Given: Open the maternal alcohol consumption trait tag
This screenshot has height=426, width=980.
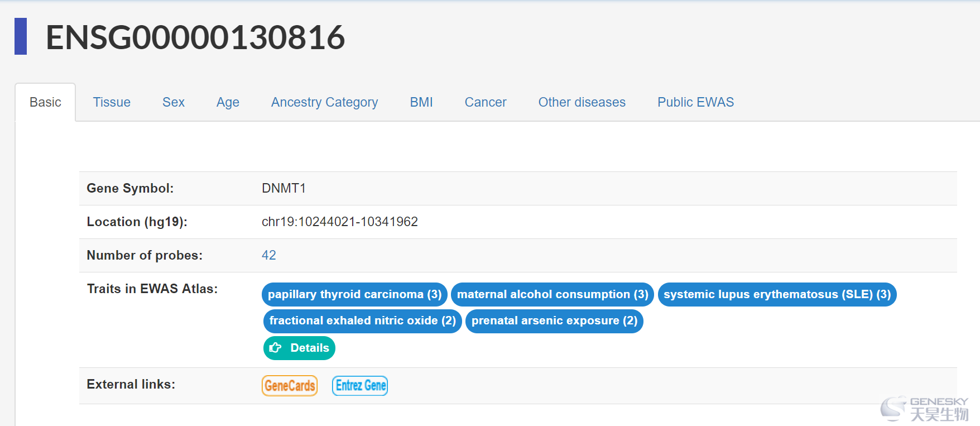Looking at the screenshot, I should pyautogui.click(x=553, y=294).
